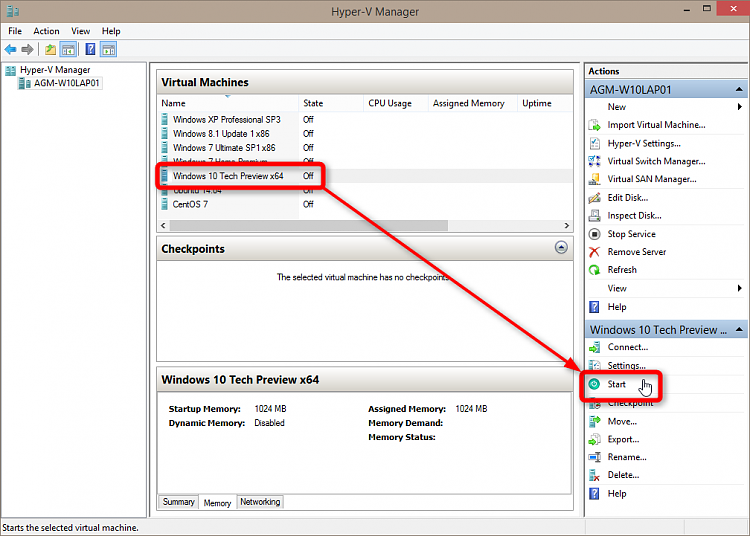Click the Forward arrow toolbar icon
Image resolution: width=750 pixels, height=536 pixels.
click(28, 49)
